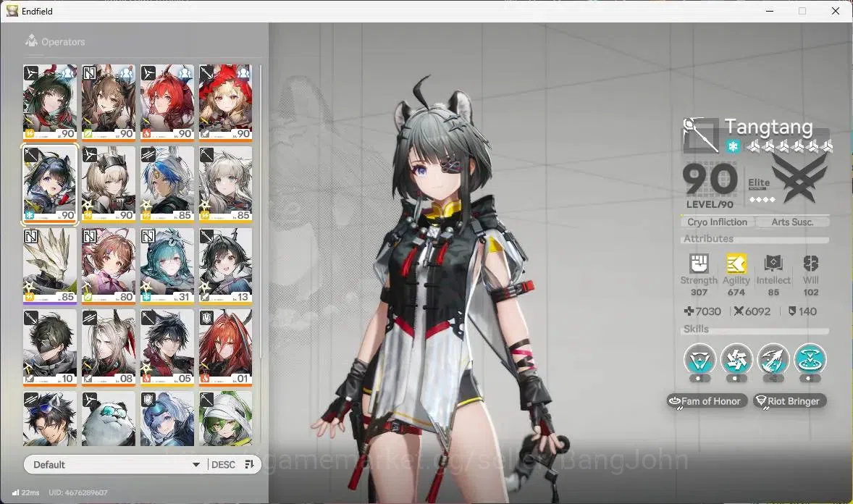Click the network signal bars icon beside 22ms
This screenshot has width=853, height=504.
click(15, 492)
